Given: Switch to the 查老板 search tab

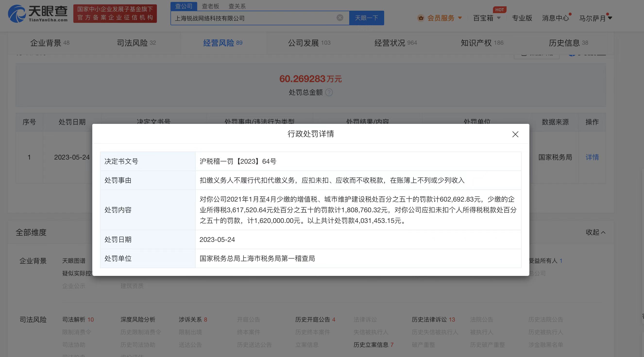Looking at the screenshot, I should pyautogui.click(x=210, y=6).
